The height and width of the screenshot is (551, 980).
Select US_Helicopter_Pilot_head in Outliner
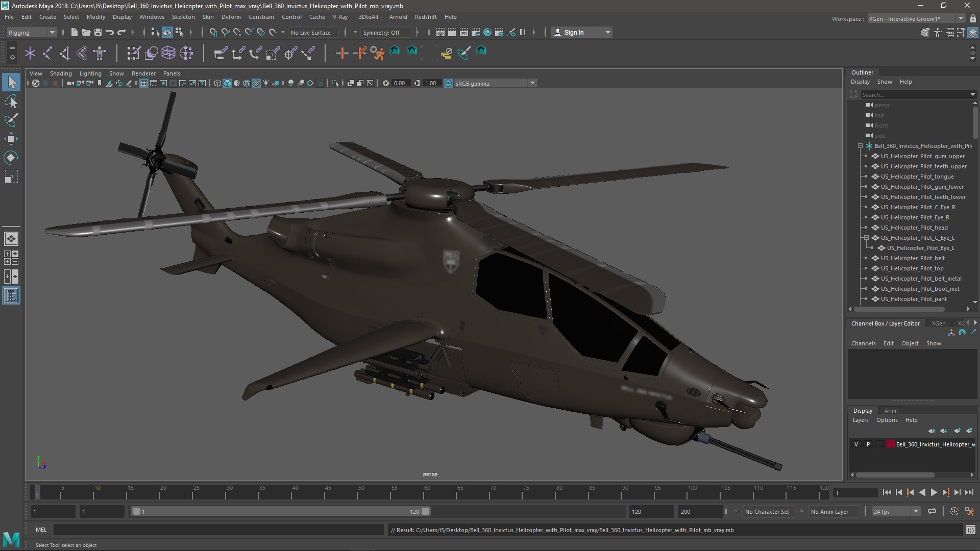[x=914, y=228]
